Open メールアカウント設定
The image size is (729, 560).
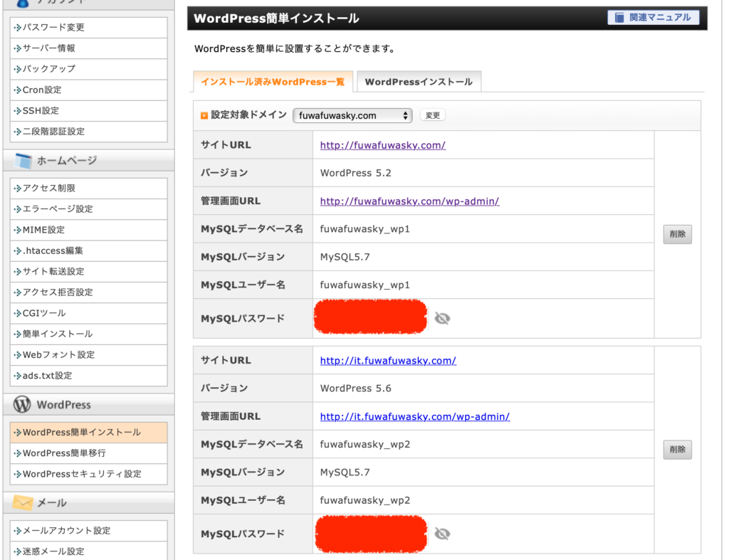(88, 531)
